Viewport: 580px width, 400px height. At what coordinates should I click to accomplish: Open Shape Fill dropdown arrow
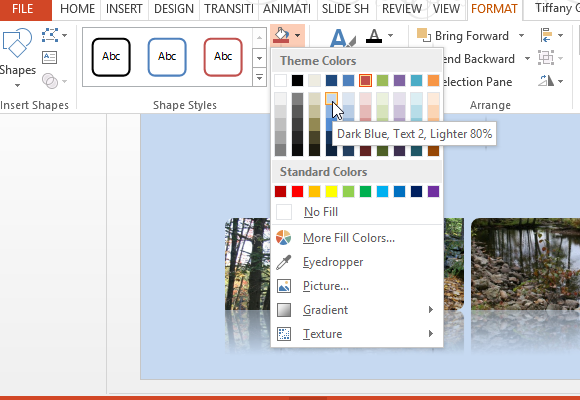point(297,36)
